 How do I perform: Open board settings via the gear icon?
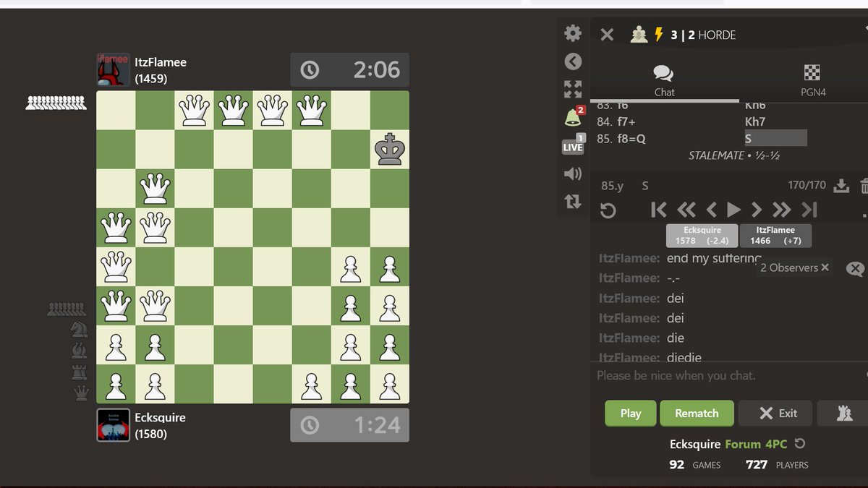click(573, 33)
